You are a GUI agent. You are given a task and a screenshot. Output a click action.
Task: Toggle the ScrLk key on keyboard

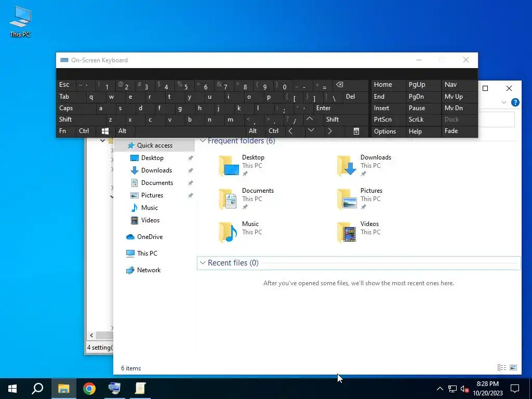pyautogui.click(x=423, y=119)
